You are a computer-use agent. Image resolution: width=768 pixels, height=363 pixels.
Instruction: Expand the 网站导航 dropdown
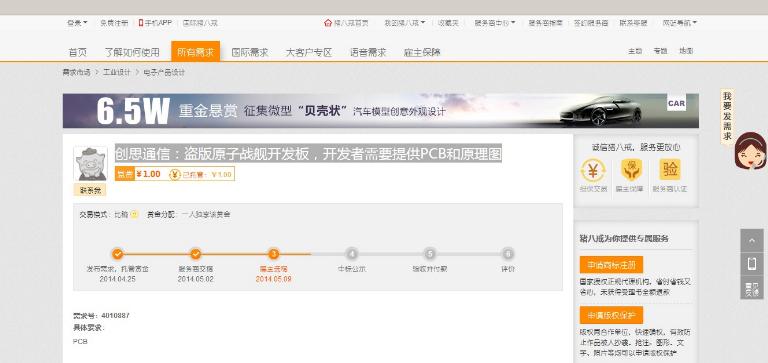pos(680,23)
